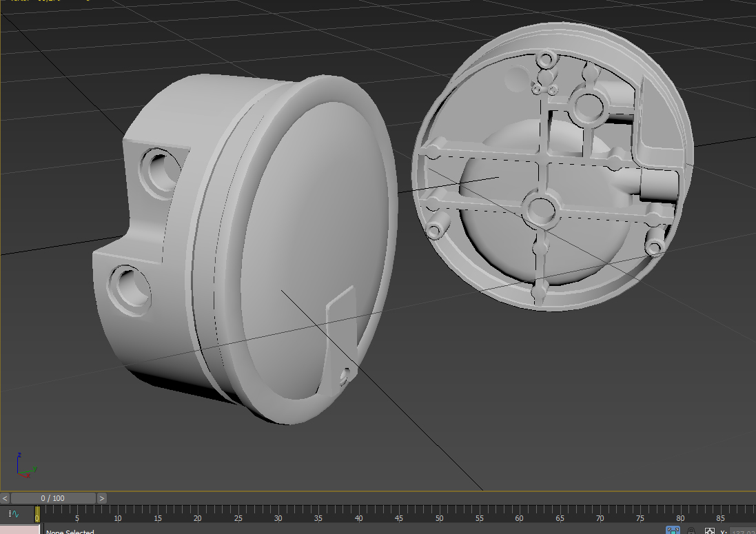This screenshot has width=756, height=534.
Task: Toggle Absolute/Offset transform type-in icon
Action: [710, 531]
